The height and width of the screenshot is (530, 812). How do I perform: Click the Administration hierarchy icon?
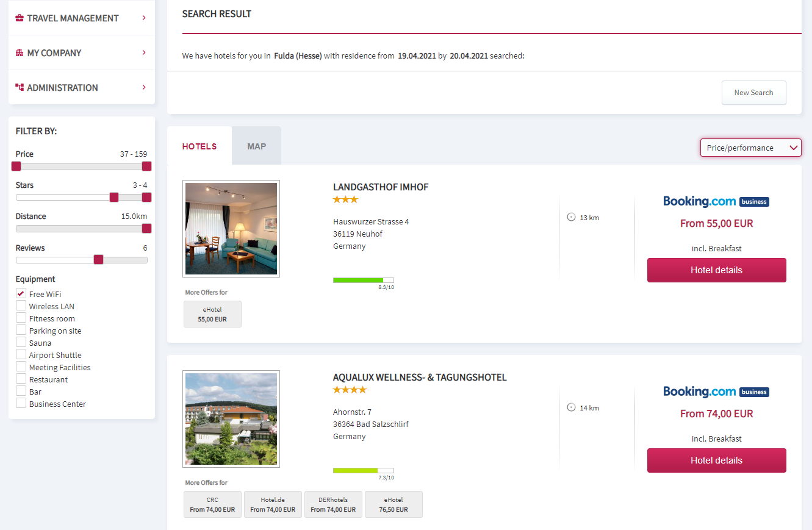click(20, 88)
